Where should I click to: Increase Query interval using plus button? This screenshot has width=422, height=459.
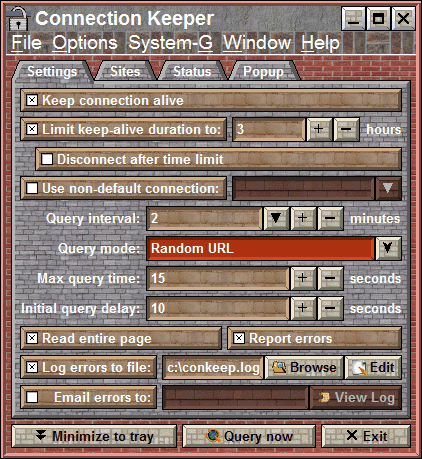pyautogui.click(x=303, y=218)
